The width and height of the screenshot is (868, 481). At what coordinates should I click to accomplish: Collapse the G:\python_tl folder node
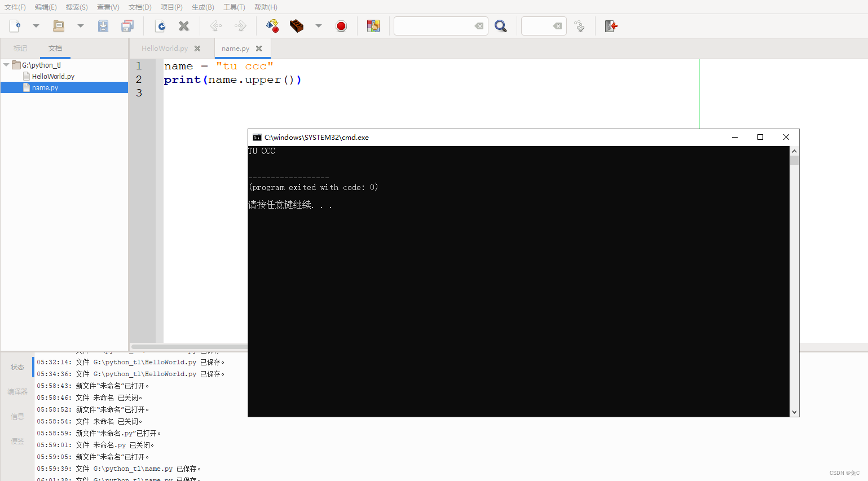tap(6, 65)
